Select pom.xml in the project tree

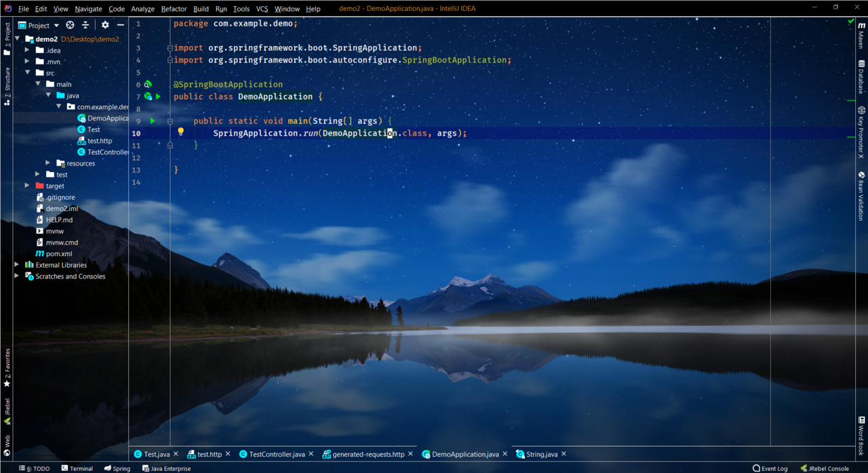[58, 254]
